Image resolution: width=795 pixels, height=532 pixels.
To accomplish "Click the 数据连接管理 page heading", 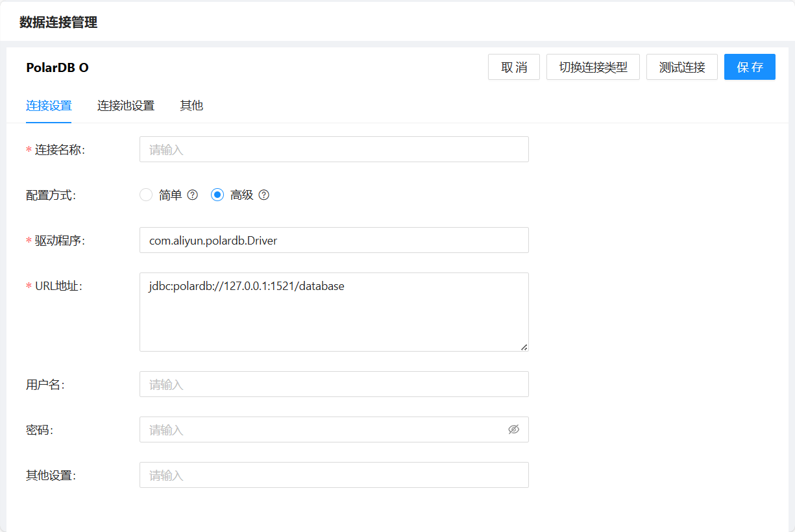I will click(x=58, y=23).
